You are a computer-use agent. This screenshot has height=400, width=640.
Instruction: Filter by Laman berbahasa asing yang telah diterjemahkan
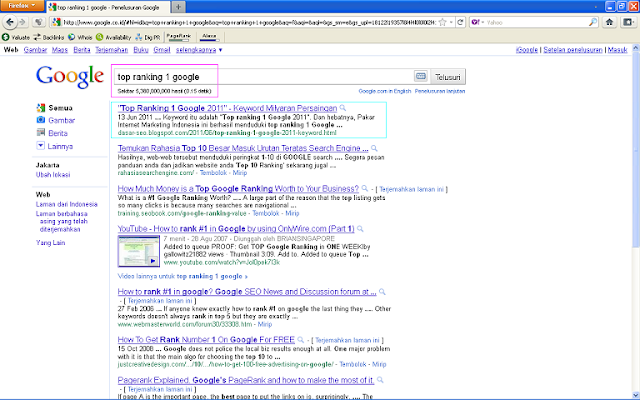click(x=62, y=221)
